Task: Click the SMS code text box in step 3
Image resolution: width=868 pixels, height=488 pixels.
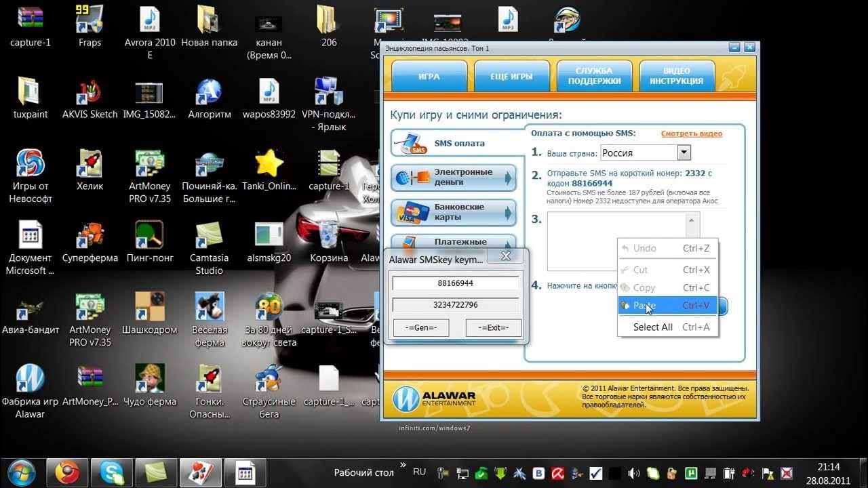Action: [617, 241]
